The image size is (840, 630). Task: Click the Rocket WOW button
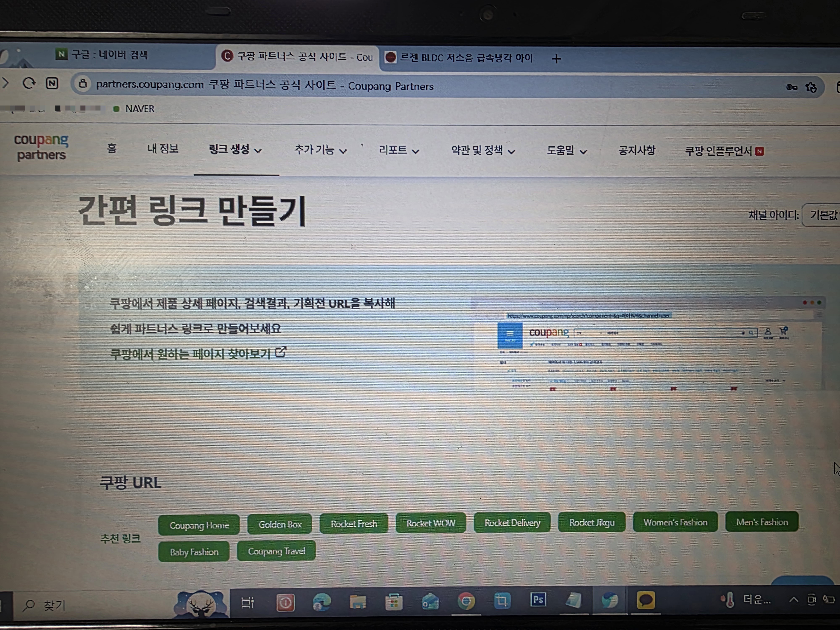coord(431,523)
